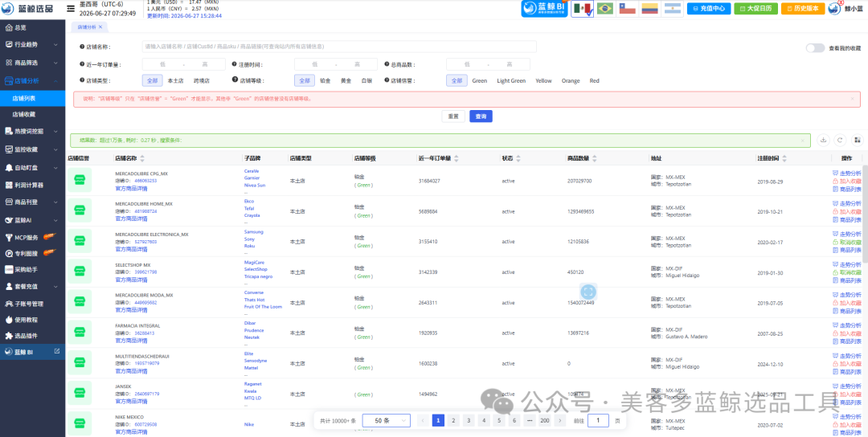The width and height of the screenshot is (868, 437).
Task: Switch to the Argentina flag site
Action: pos(672,9)
